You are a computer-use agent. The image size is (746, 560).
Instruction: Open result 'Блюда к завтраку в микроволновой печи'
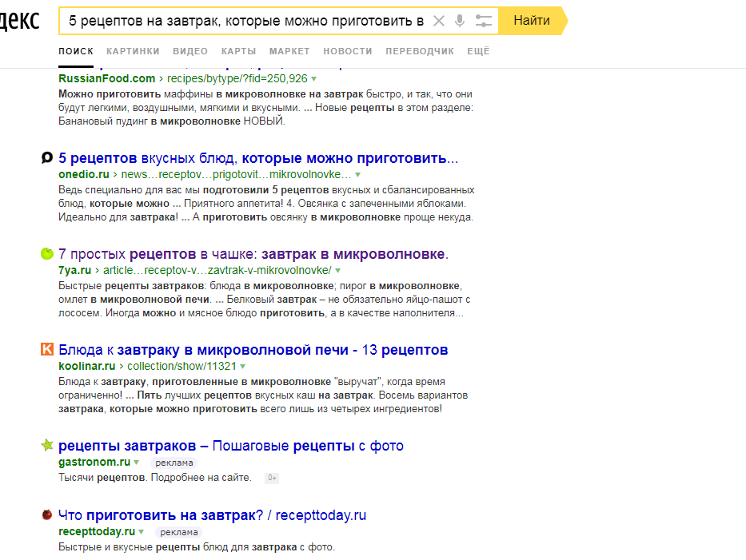253,351
